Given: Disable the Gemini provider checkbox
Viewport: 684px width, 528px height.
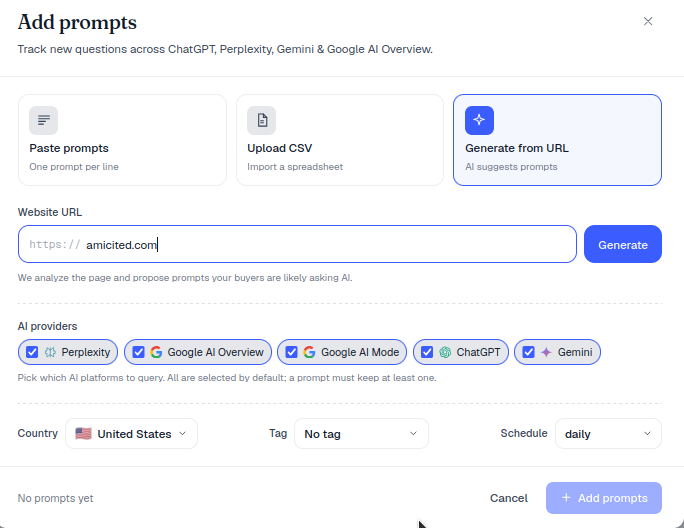Looking at the screenshot, I should tap(528, 352).
